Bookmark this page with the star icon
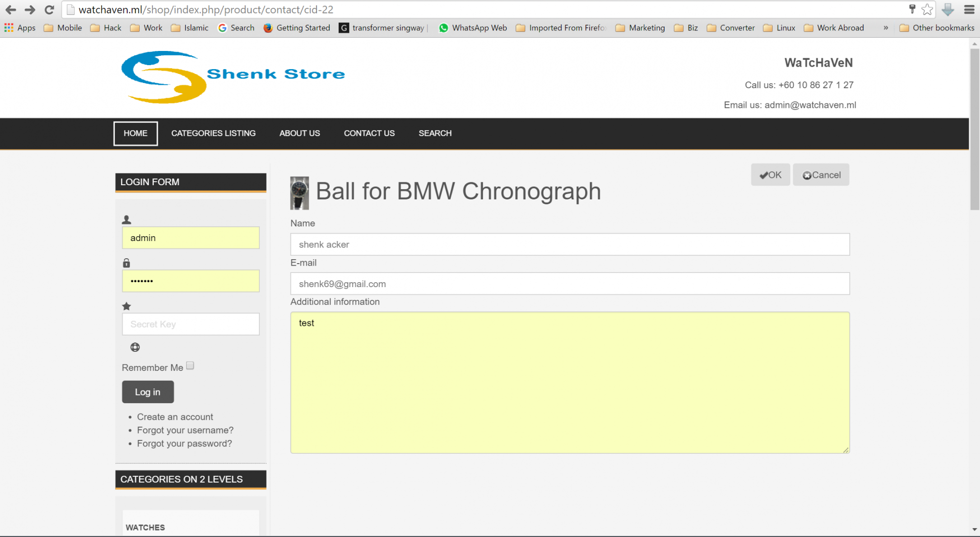 927,10
